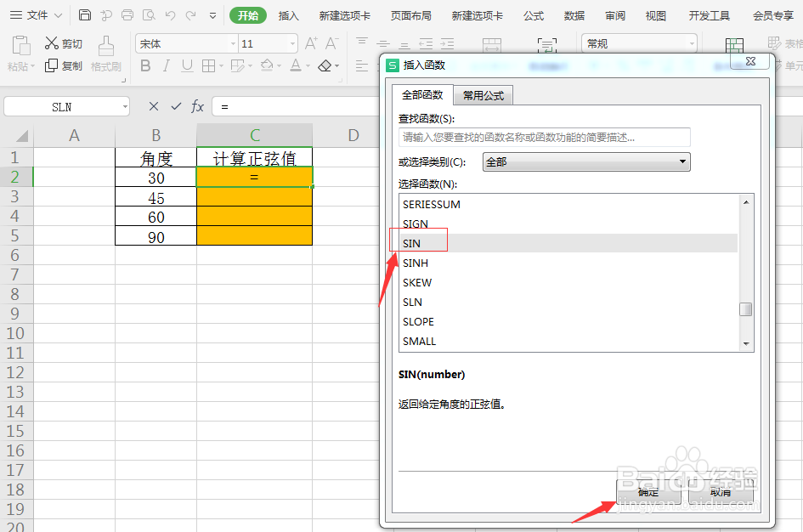This screenshot has height=532, width=803.
Task: Click the Save icon in quick access toolbar
Action: 85,15
